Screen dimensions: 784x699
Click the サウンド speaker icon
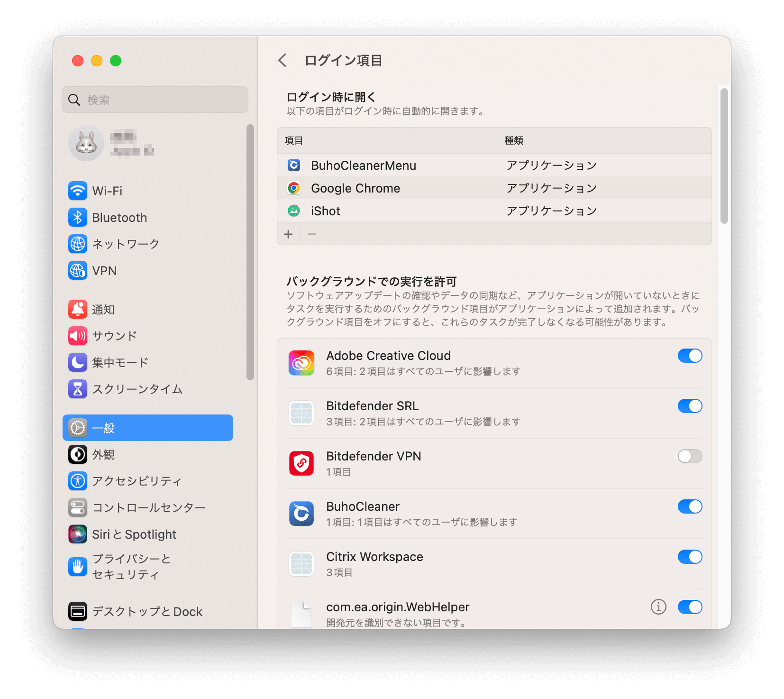pyautogui.click(x=78, y=336)
